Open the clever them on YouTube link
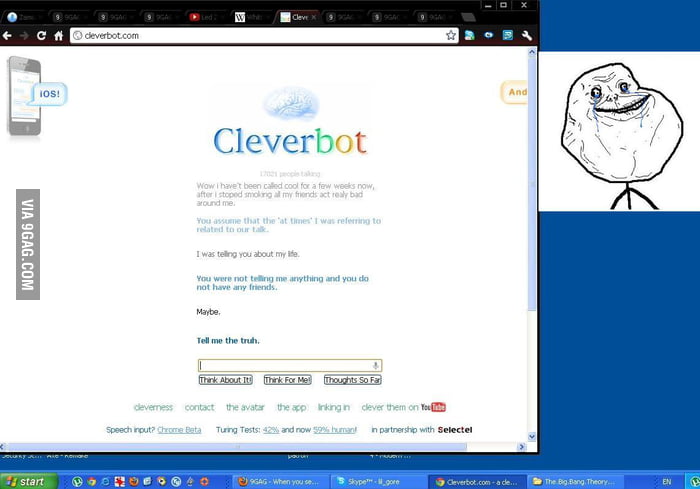 [x=404, y=407]
